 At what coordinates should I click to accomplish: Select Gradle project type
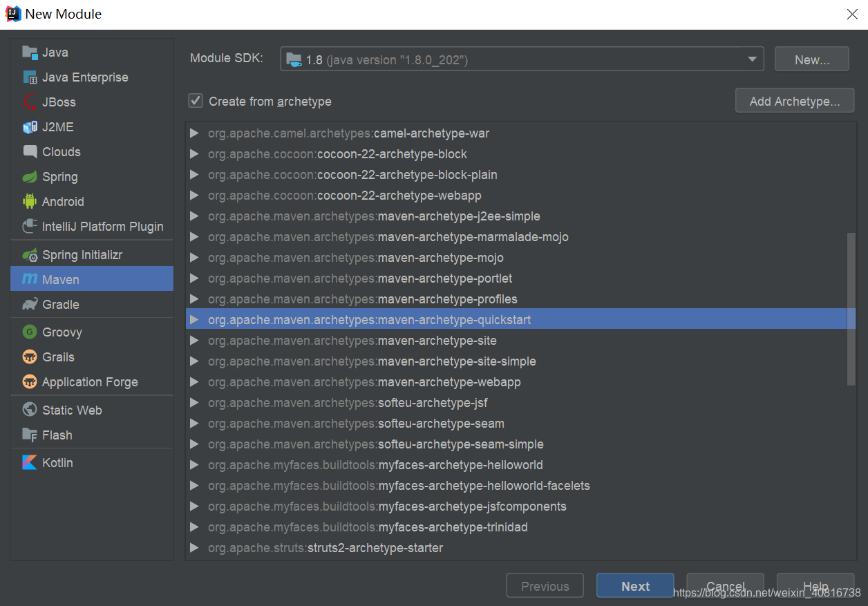(x=92, y=305)
